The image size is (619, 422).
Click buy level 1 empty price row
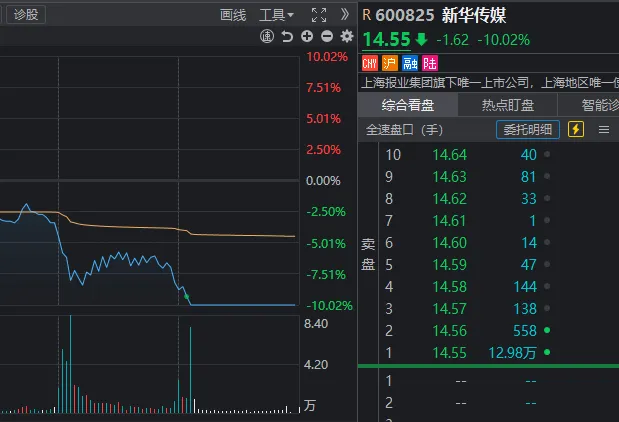pyautogui.click(x=461, y=381)
